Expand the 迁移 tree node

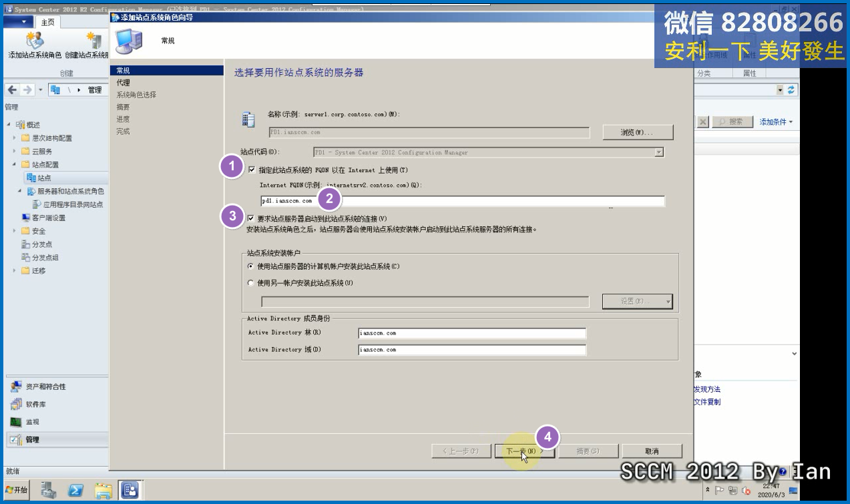point(14,270)
